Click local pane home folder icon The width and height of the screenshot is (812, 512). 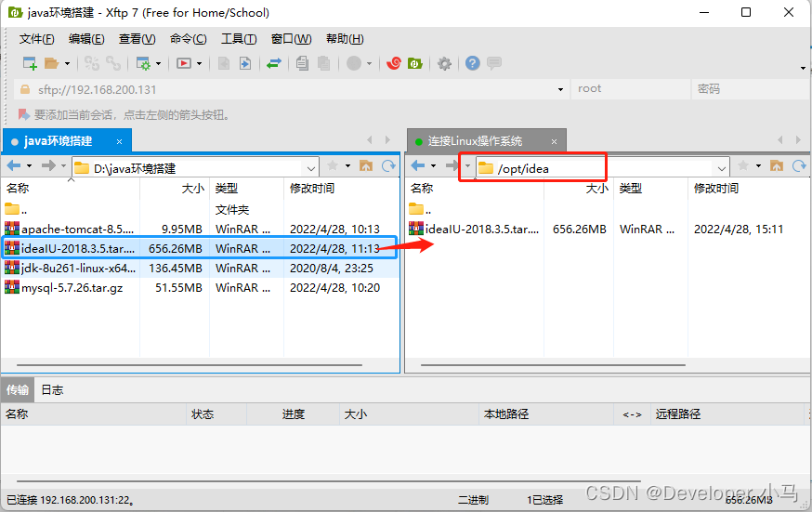(366, 165)
